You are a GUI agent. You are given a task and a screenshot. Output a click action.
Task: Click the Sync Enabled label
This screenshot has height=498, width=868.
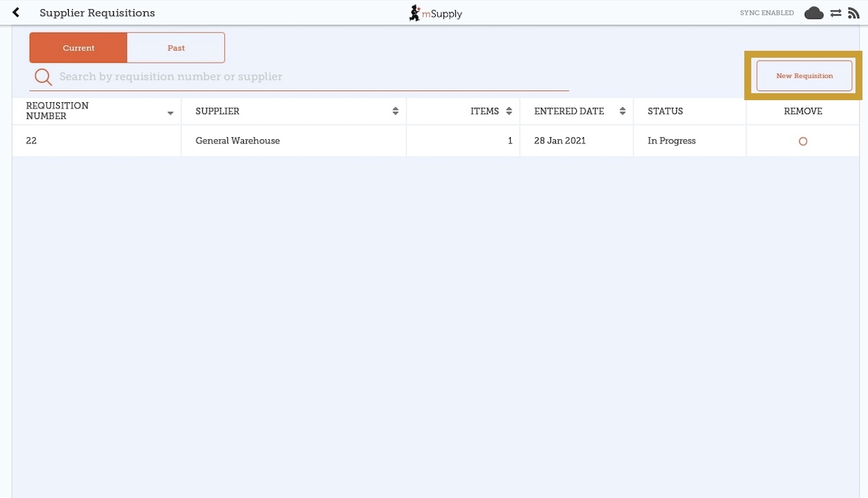pos(767,13)
